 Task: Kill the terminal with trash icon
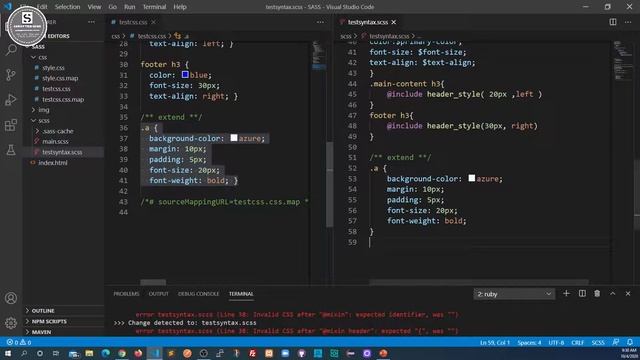(597, 293)
